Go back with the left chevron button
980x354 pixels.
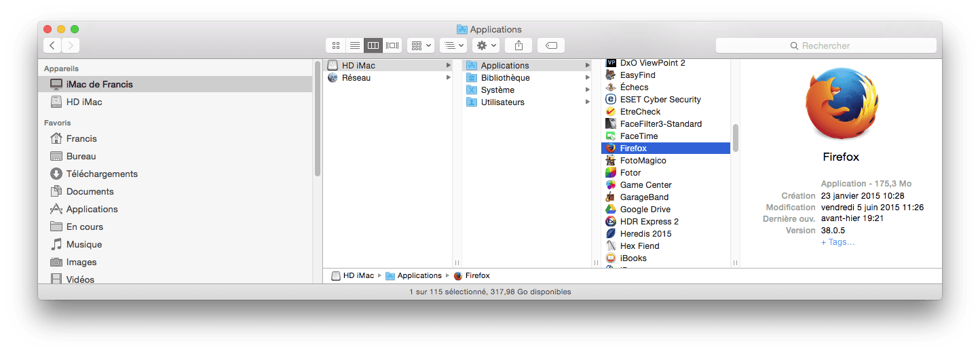pyautogui.click(x=53, y=45)
